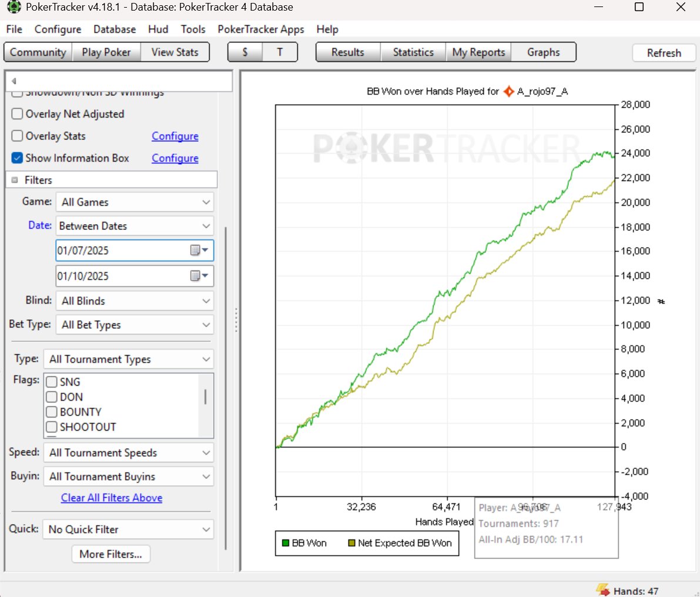Click the information box showing Tournaments: 917
Image resolution: width=700 pixels, height=597 pixels.
click(x=546, y=528)
